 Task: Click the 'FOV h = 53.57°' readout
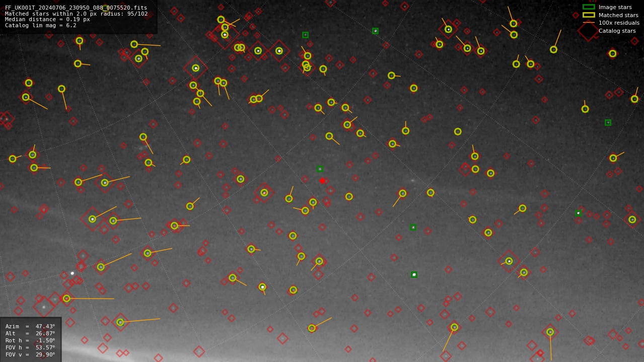30,347
